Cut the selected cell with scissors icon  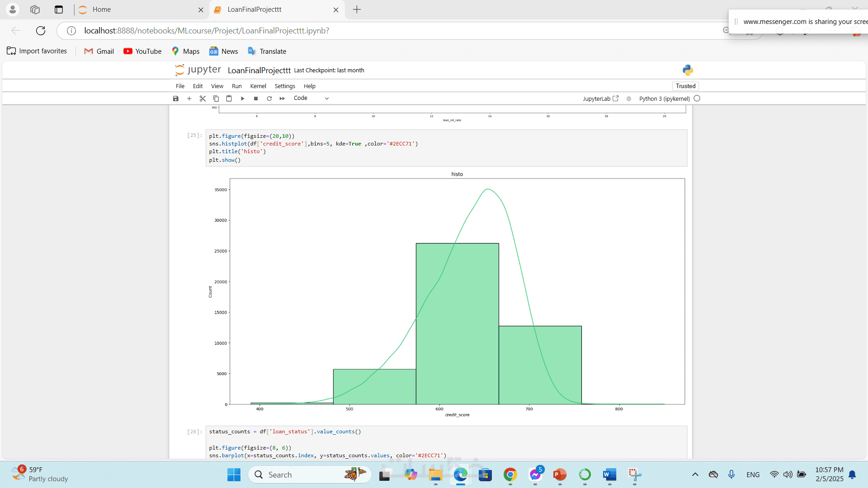pyautogui.click(x=203, y=99)
